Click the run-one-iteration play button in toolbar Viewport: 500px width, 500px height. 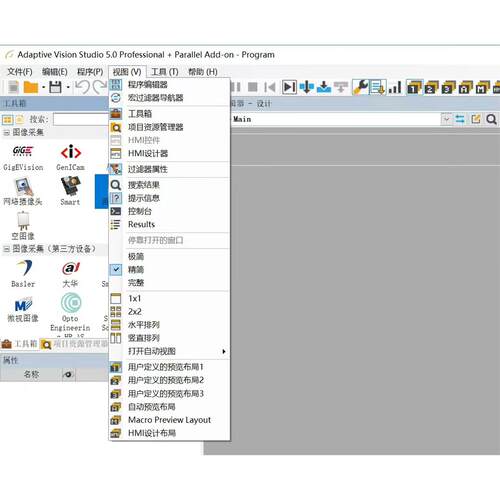click(x=289, y=87)
